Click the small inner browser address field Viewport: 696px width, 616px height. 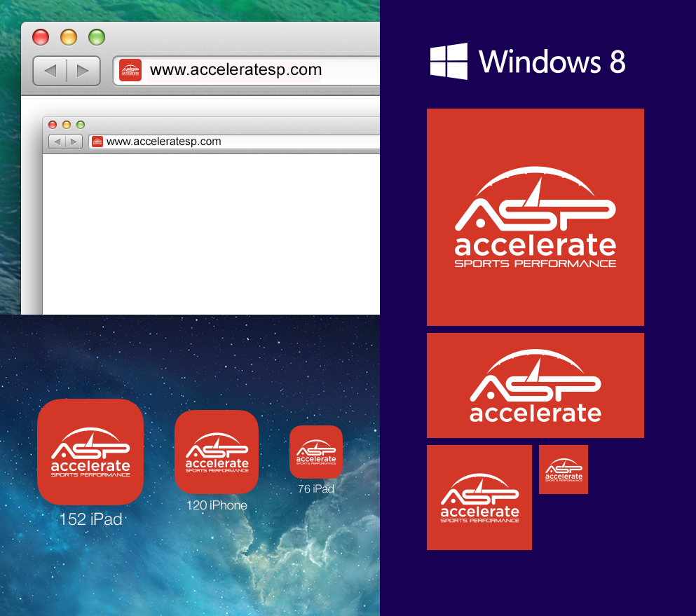[x=234, y=142]
